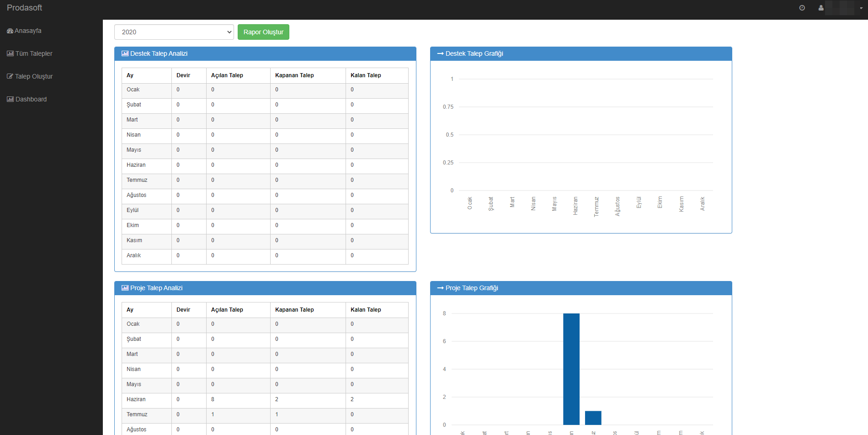Click Nisan row in Destek Talep table
Image resolution: width=868 pixels, height=435 pixels.
(265, 135)
